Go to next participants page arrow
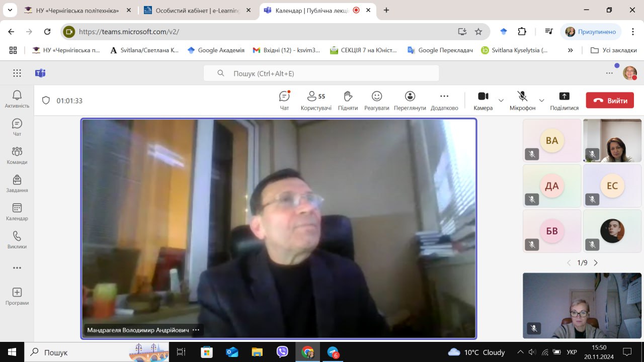 coord(596,263)
